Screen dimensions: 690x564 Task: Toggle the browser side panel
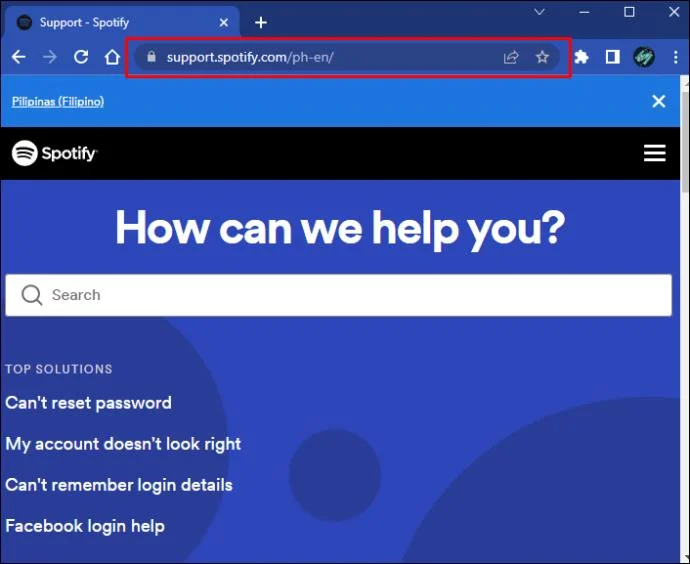pyautogui.click(x=612, y=57)
